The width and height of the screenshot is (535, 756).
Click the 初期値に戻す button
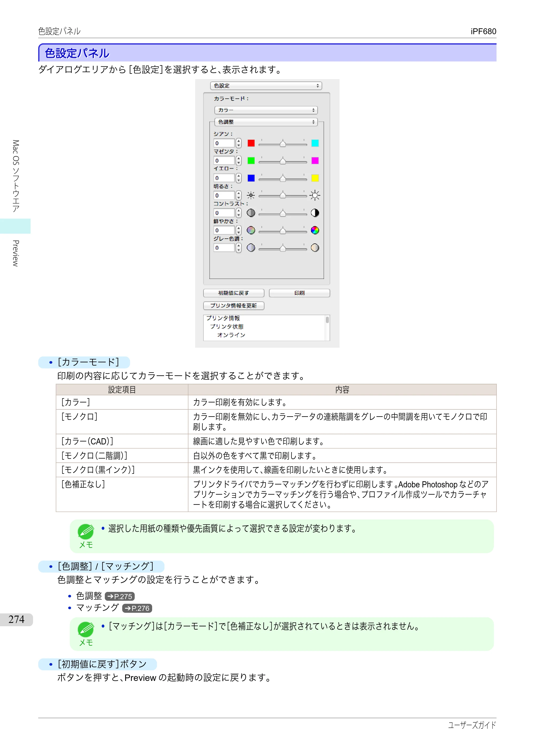tap(234, 293)
